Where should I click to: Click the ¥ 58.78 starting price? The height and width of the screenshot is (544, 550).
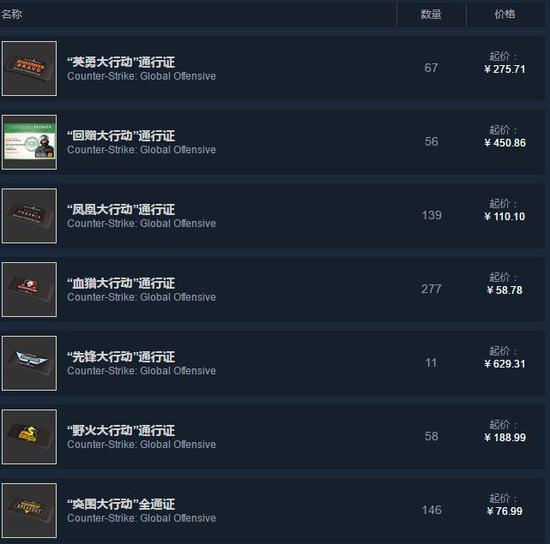505,290
